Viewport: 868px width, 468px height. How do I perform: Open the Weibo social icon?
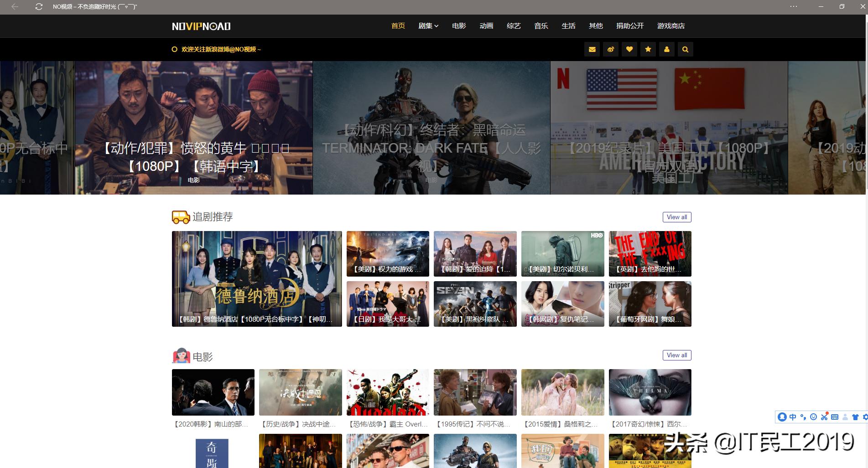click(611, 49)
